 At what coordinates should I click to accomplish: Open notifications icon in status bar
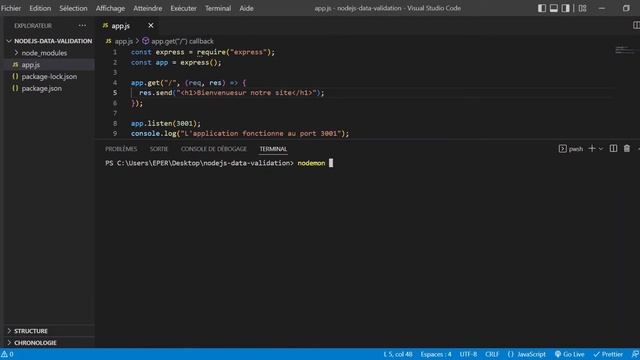pyautogui.click(x=635, y=354)
